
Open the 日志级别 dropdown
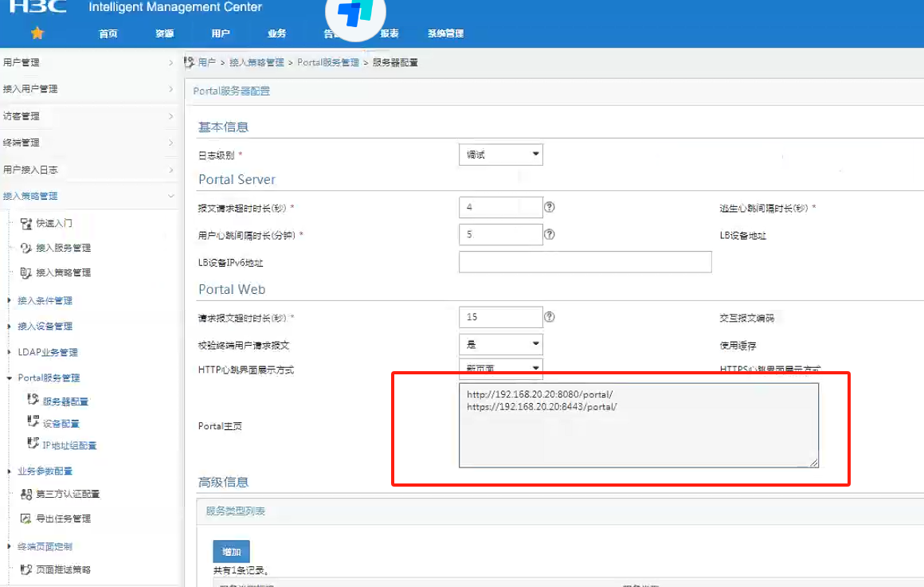coord(501,155)
